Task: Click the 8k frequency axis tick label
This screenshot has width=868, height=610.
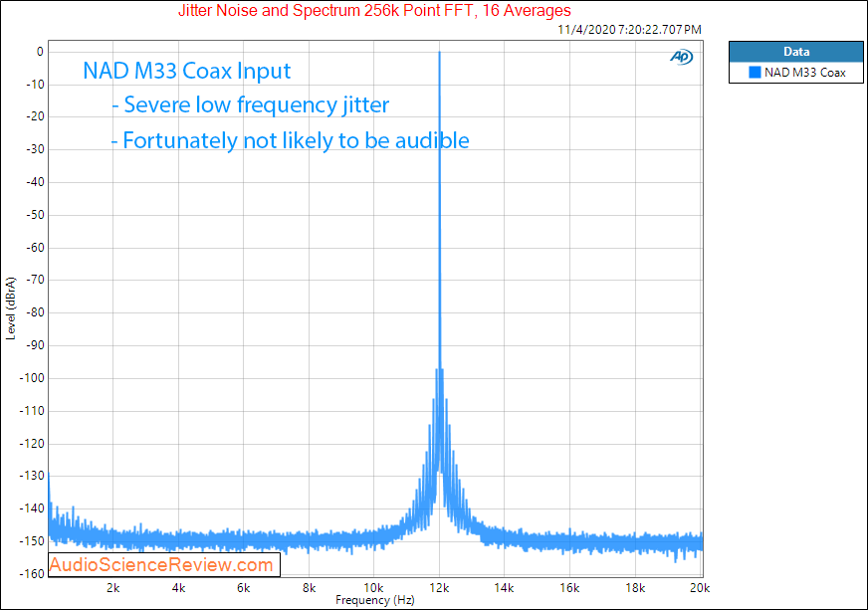Action: [309, 588]
